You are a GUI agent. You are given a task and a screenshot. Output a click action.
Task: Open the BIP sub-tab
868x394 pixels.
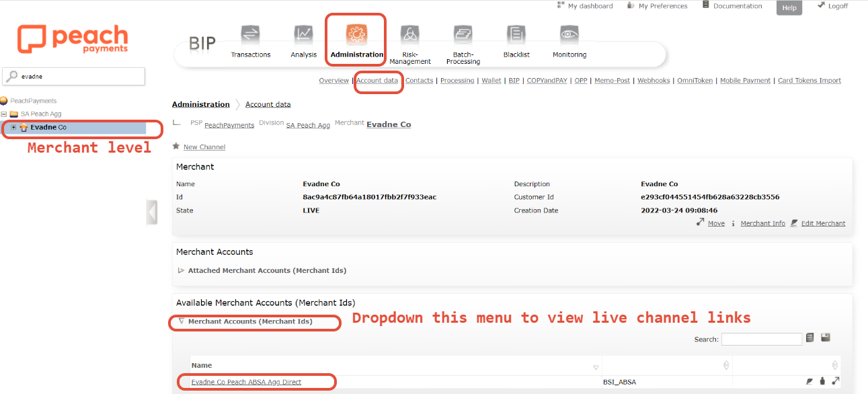click(x=514, y=81)
